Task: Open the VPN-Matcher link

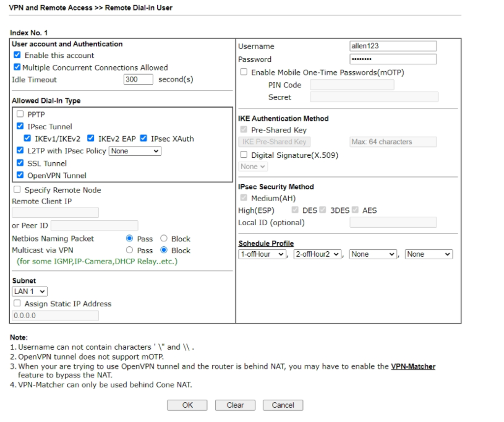Action: point(412,367)
